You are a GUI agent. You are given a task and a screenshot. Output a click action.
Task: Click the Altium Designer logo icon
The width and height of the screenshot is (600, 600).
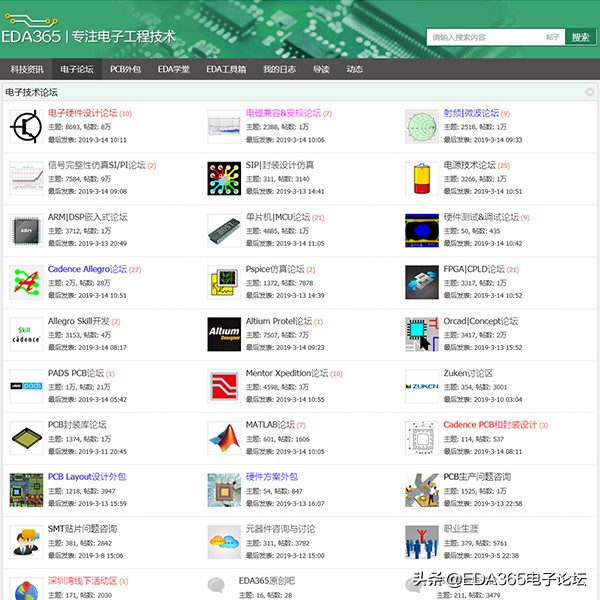(x=223, y=334)
